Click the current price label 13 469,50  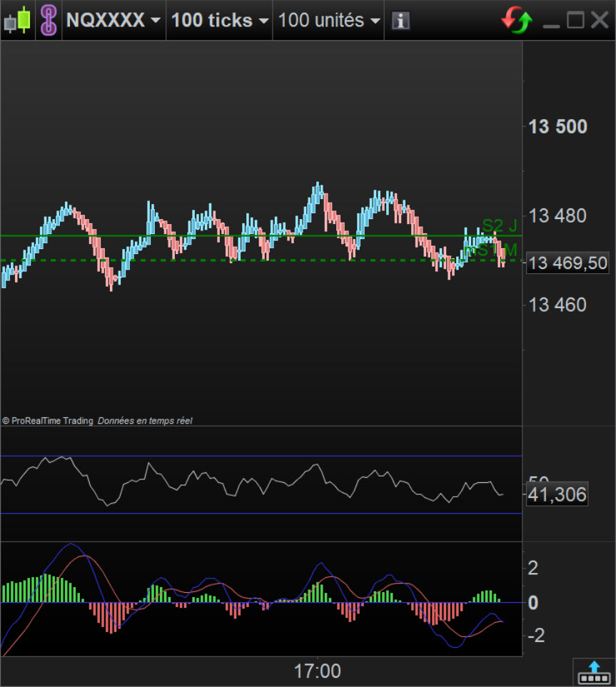pyautogui.click(x=567, y=263)
